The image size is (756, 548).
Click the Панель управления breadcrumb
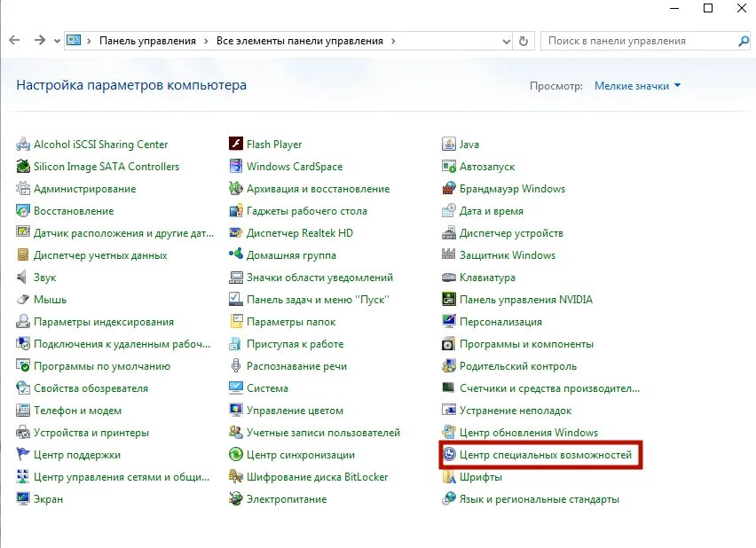[147, 42]
